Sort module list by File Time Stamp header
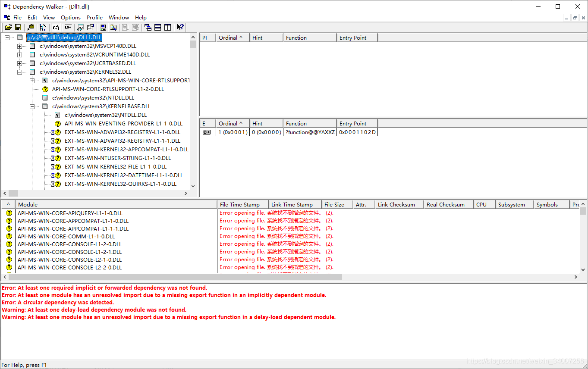The image size is (588, 369). 243,204
